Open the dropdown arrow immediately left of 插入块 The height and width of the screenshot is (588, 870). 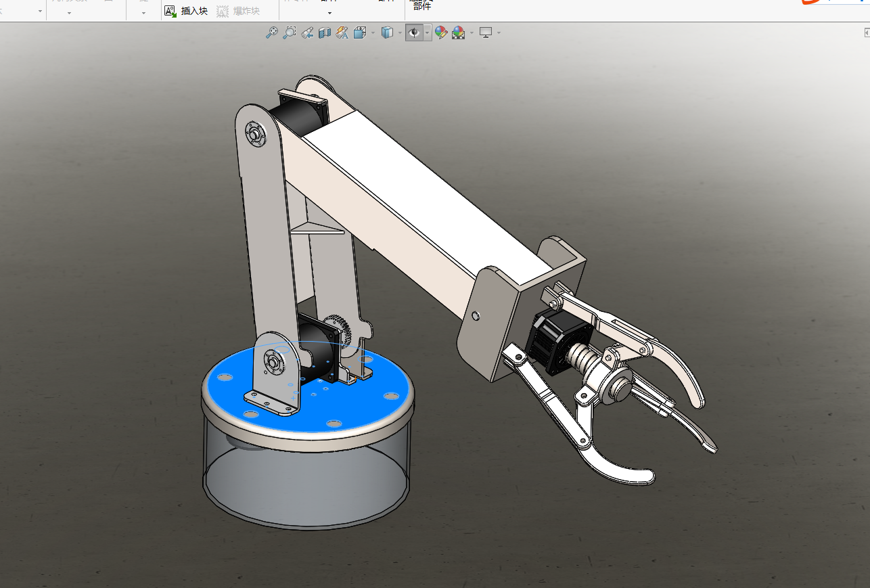point(143,13)
